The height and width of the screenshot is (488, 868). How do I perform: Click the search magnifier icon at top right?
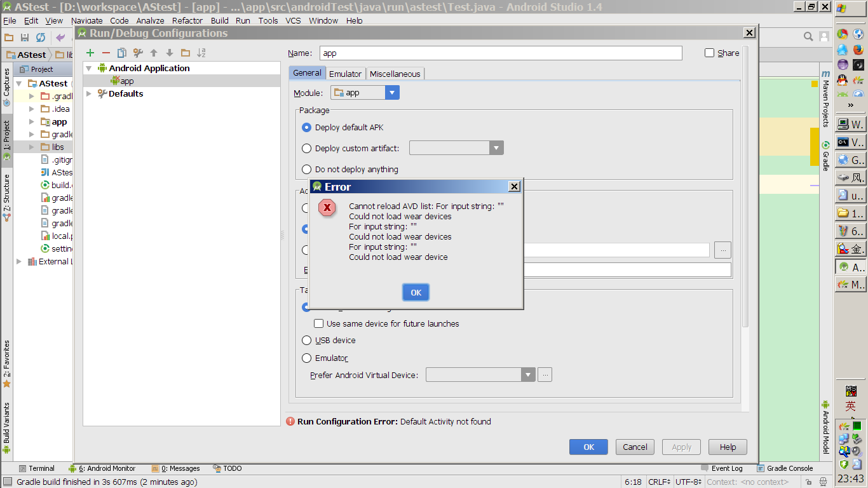[808, 37]
